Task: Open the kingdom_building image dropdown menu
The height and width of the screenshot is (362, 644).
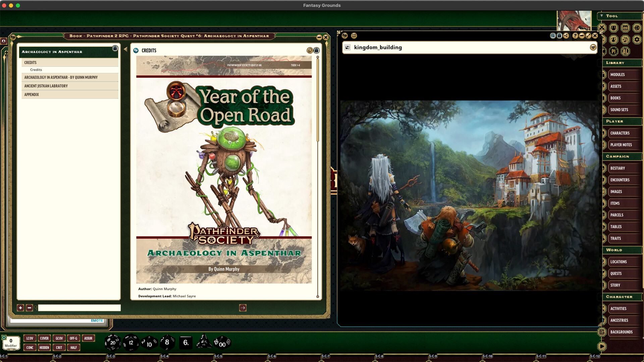Action: coord(593,47)
